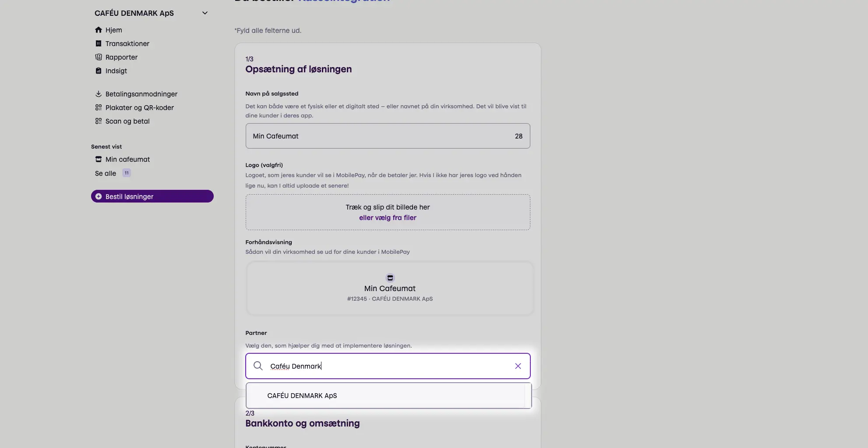Click the 'eller vælg fra filer' link
868x448 pixels.
pos(388,218)
